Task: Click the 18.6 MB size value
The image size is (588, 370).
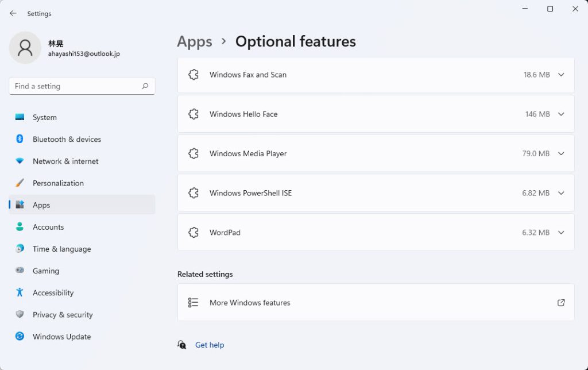Action: (x=537, y=75)
